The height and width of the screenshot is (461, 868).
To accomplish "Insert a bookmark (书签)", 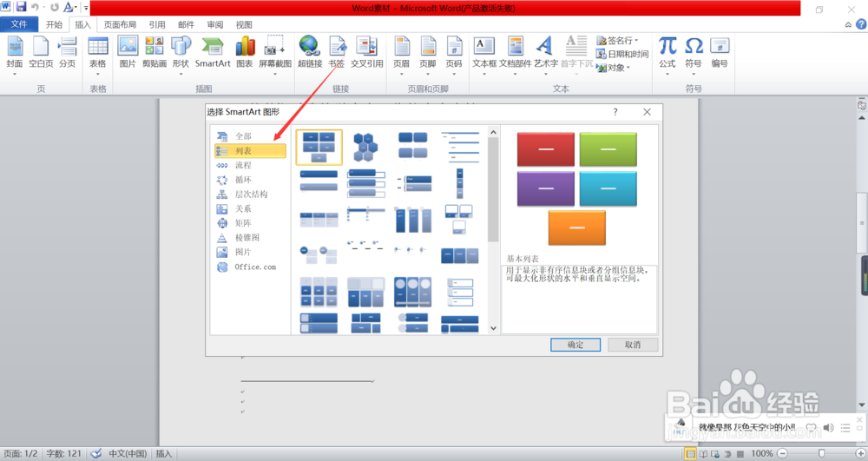I will [337, 53].
